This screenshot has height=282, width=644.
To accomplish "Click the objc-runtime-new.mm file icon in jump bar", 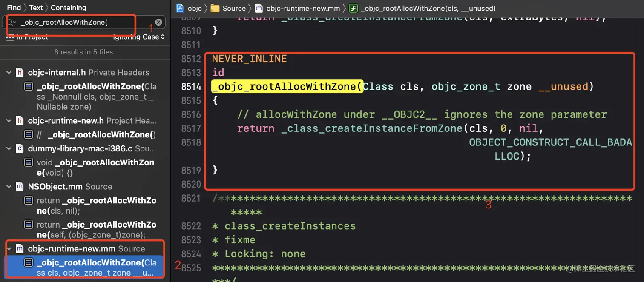I will [259, 8].
